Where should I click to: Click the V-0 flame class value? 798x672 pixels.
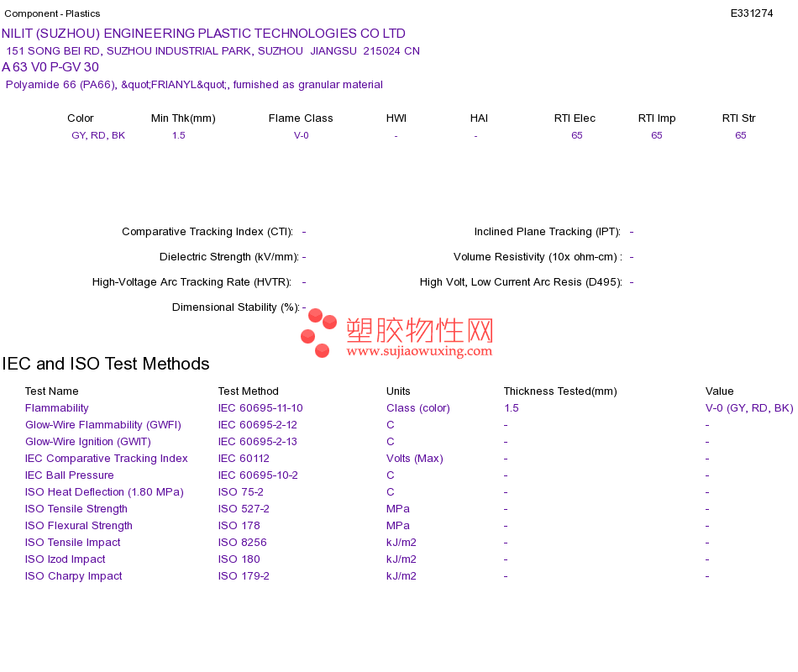(x=302, y=135)
